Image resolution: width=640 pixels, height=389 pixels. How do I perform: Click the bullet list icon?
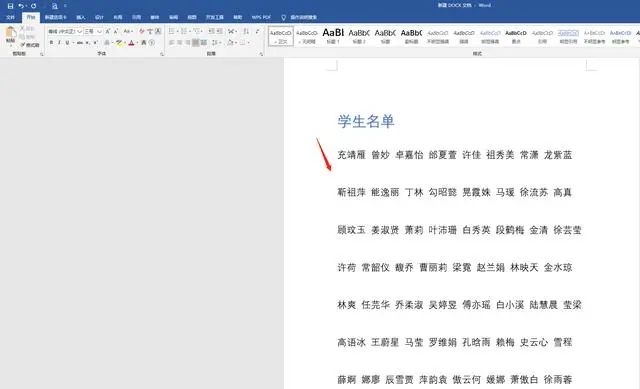pos(172,31)
